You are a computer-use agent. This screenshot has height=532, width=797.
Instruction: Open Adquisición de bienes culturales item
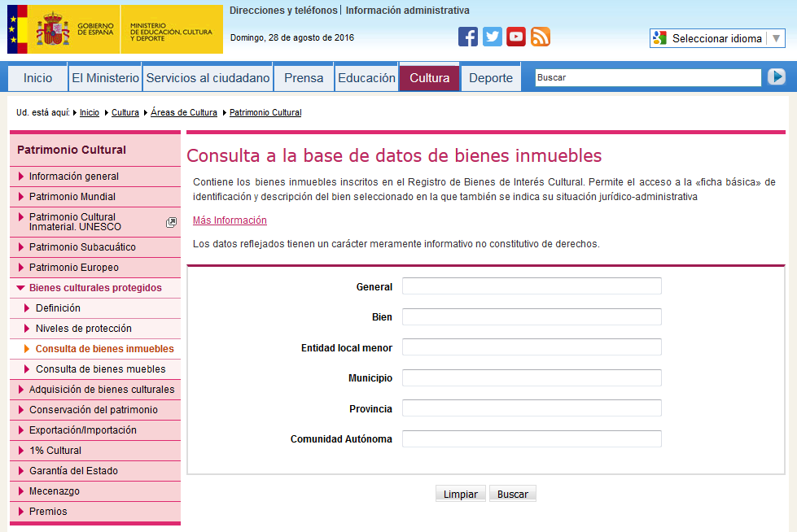coord(95,389)
